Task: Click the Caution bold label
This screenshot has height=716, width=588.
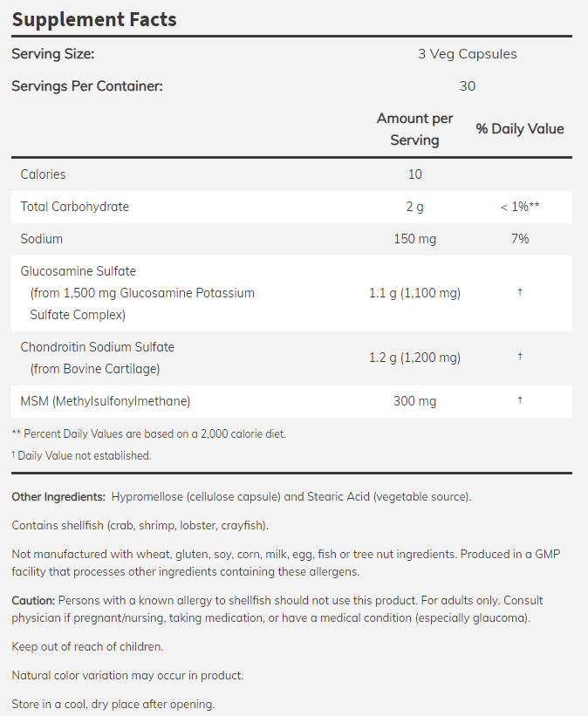Action: point(33,602)
